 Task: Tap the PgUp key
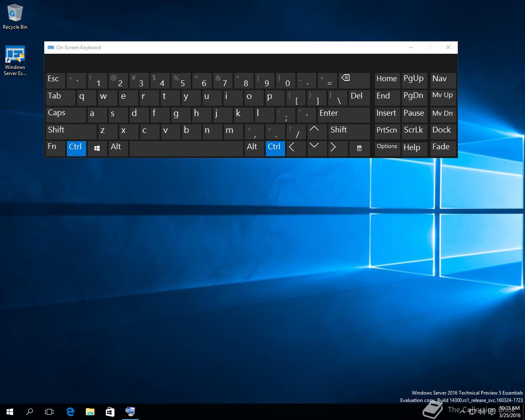point(415,81)
